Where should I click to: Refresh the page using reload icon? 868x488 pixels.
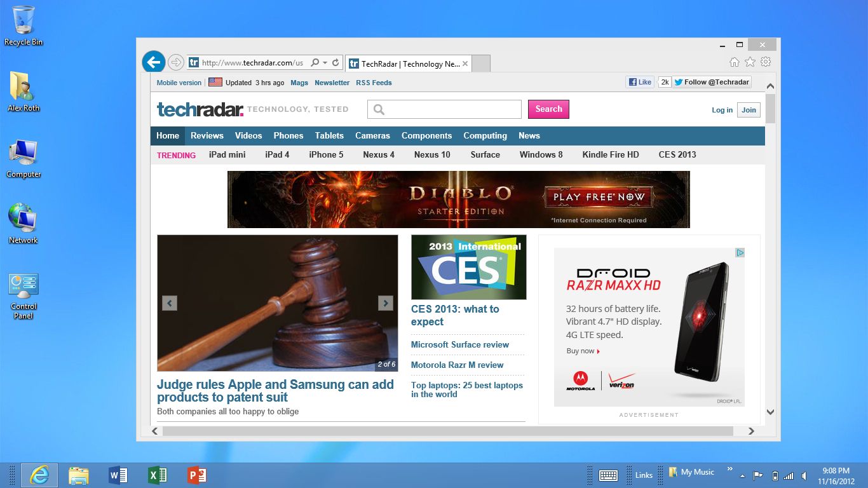tap(336, 63)
